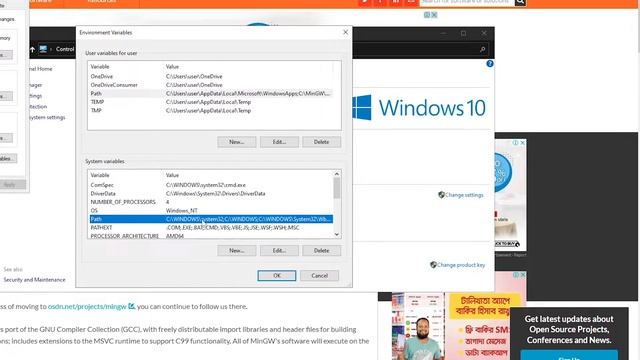Select highlighted Path system variable row
The height and width of the screenshot is (360, 640).
[211, 219]
